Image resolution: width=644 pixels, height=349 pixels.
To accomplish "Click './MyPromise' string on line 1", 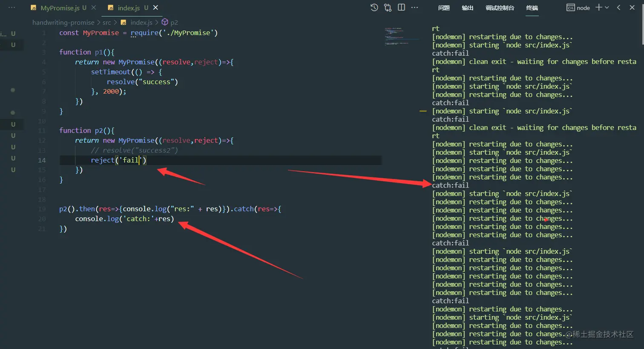I will [x=188, y=33].
